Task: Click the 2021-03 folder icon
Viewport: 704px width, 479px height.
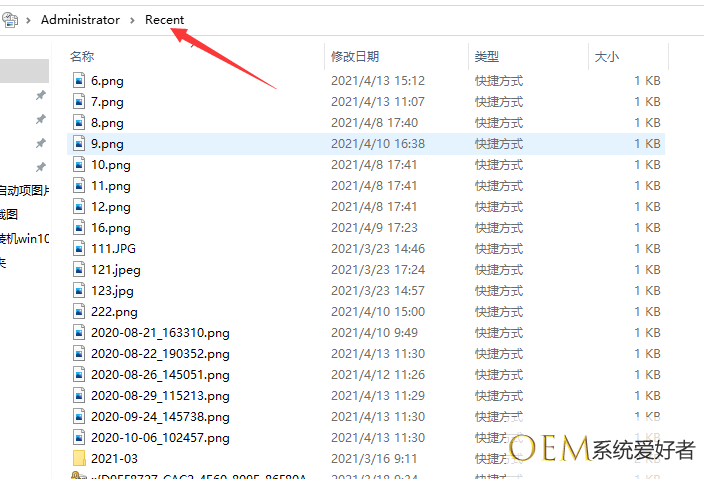Action: (x=80, y=458)
